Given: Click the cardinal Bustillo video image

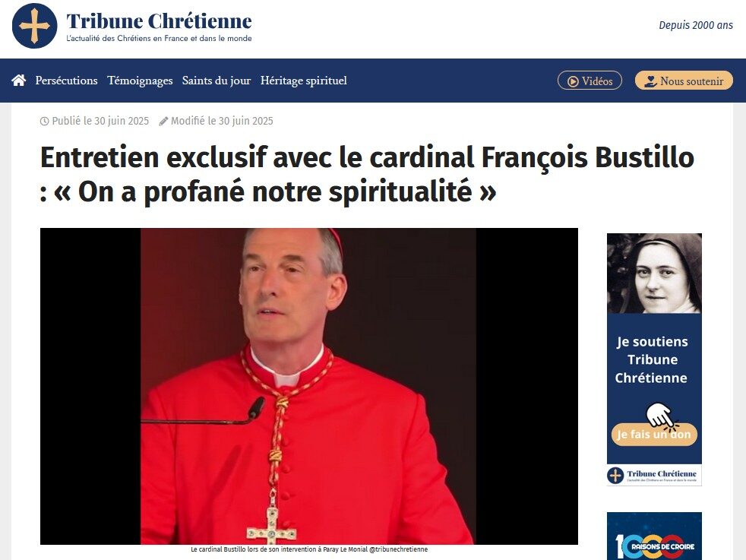Looking at the screenshot, I should click(308, 386).
